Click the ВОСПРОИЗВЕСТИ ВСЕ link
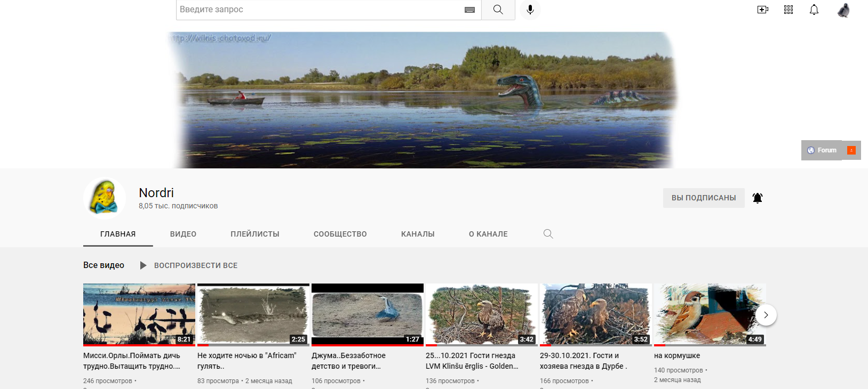This screenshot has height=389, width=868. coord(196,265)
